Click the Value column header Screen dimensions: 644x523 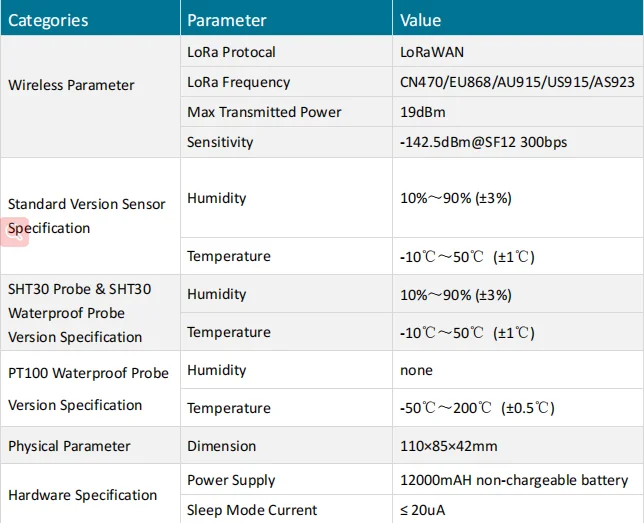420,20
